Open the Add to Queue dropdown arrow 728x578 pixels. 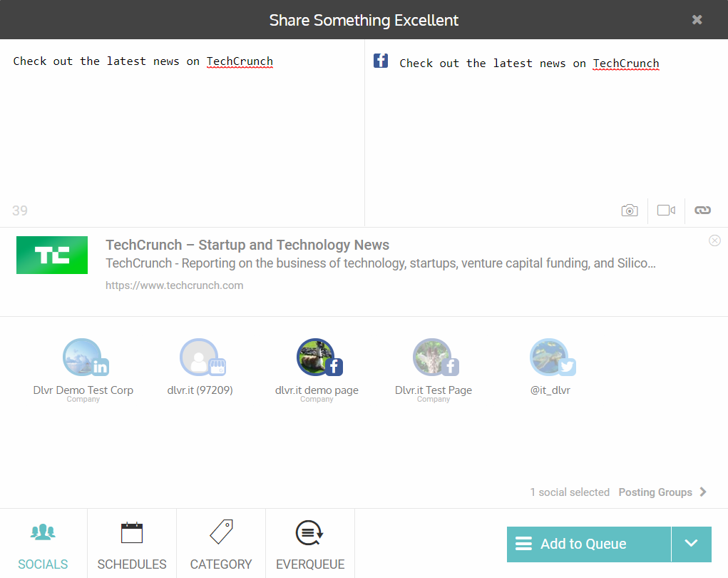tap(691, 544)
